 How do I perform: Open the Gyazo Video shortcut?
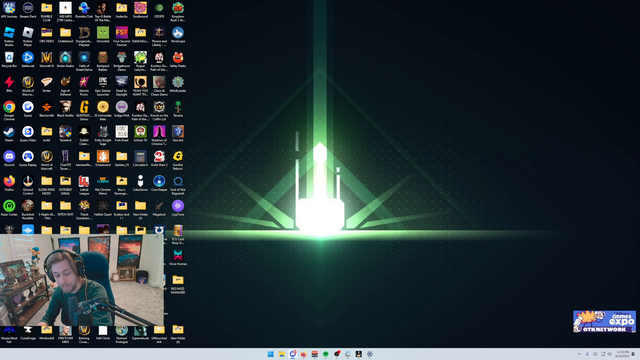click(x=28, y=134)
